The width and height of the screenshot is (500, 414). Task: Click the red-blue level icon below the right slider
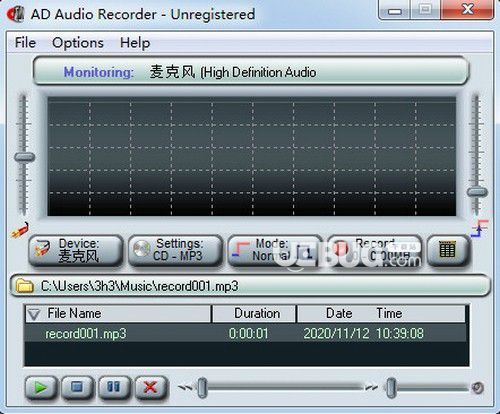click(479, 228)
